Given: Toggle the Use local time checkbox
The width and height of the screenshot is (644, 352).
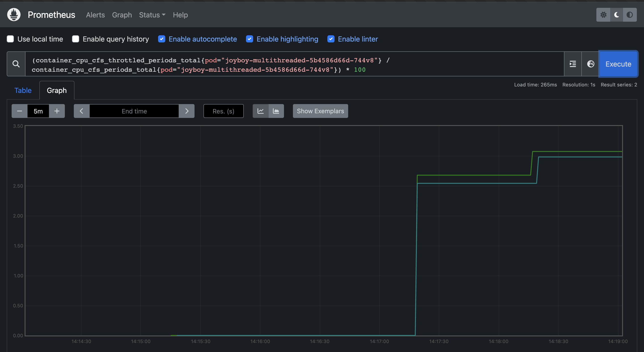Looking at the screenshot, I should point(10,39).
